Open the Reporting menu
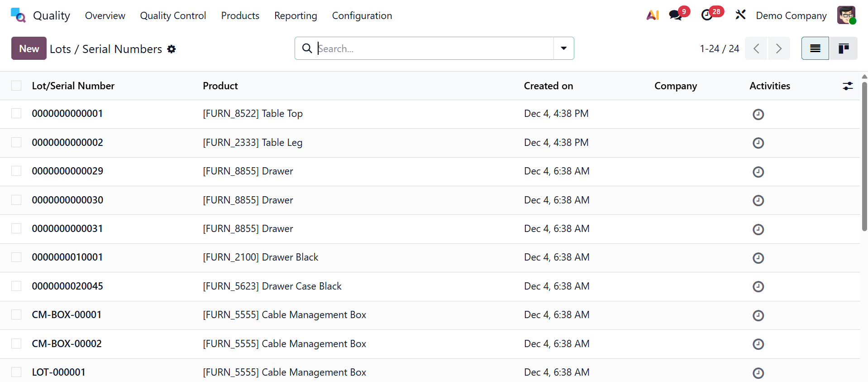The height and width of the screenshot is (382, 868). [x=296, y=15]
